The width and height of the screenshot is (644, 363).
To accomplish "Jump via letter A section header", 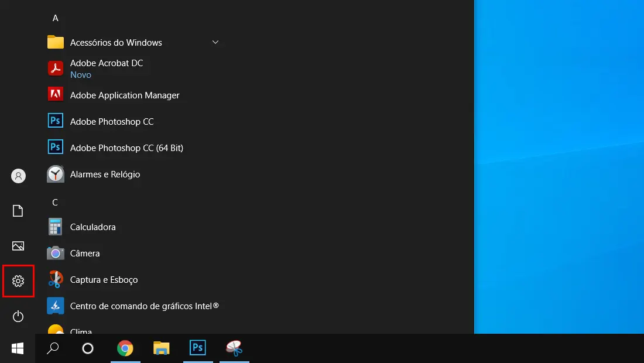I will (56, 18).
